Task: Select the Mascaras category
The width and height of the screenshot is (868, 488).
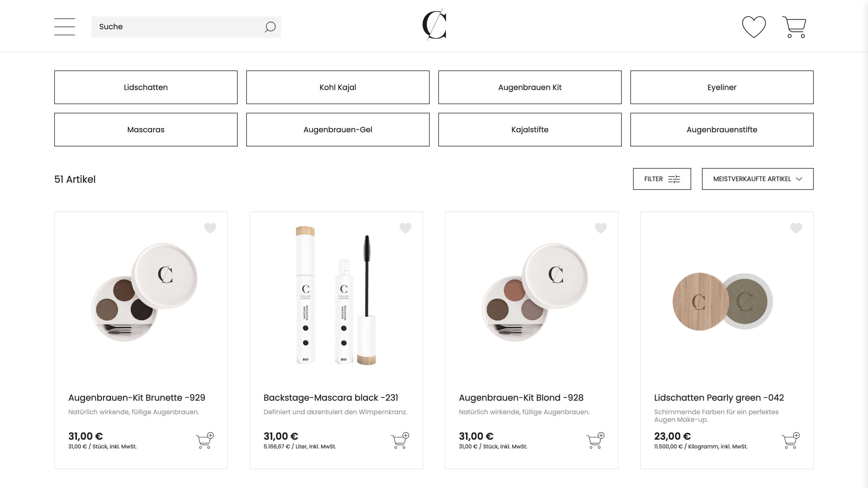Action: pyautogui.click(x=146, y=130)
